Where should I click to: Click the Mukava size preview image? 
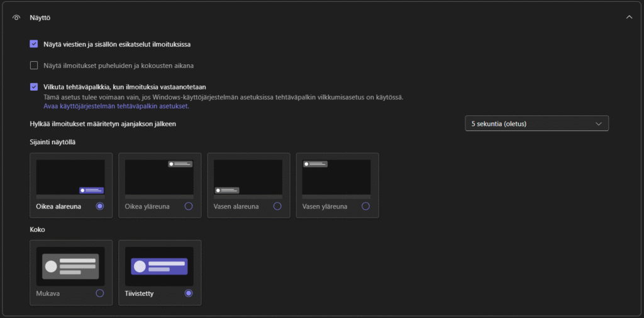[70, 266]
